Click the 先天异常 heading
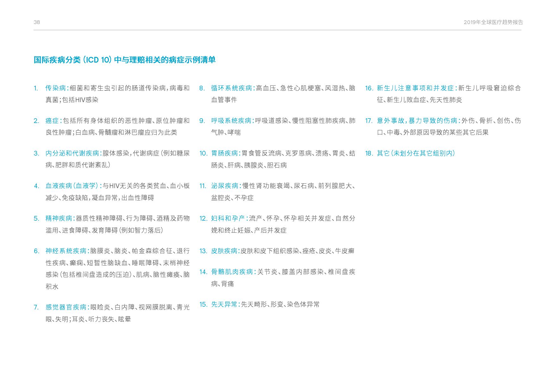This screenshot has width=555, height=392. pyautogui.click(x=224, y=304)
